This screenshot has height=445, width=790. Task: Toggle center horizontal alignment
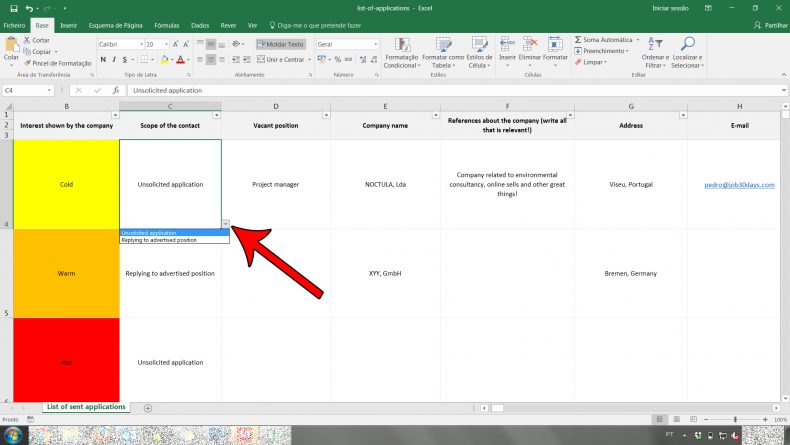click(x=211, y=59)
